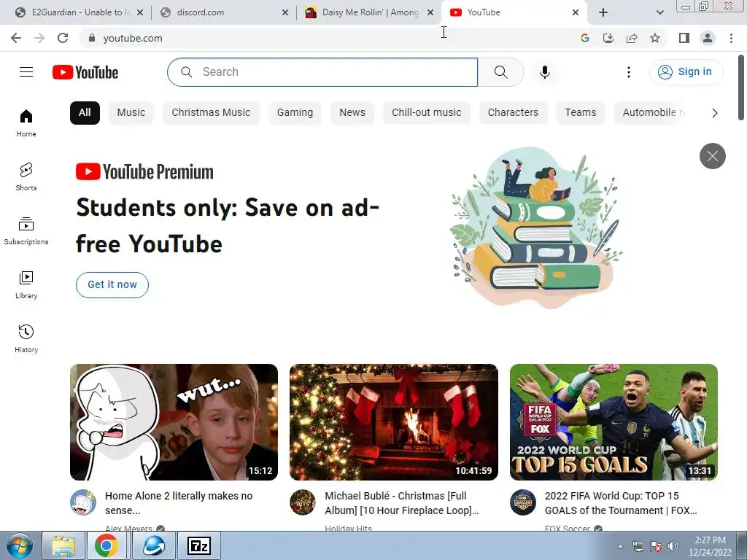Viewport: 747px width, 560px height.
Task: Open Library in sidebar
Action: [26, 284]
